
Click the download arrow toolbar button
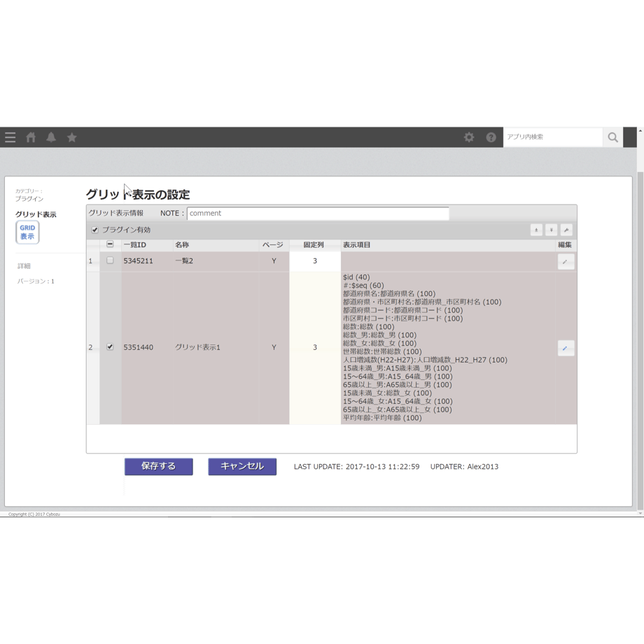(551, 230)
